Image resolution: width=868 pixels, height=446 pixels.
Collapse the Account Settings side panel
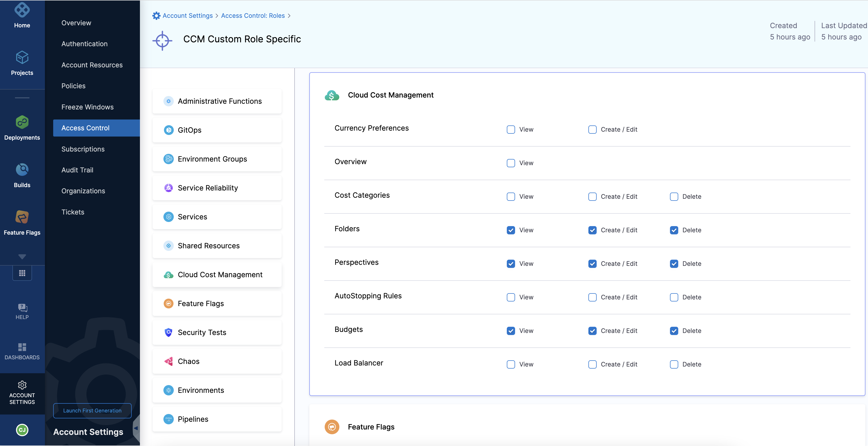pos(136,428)
